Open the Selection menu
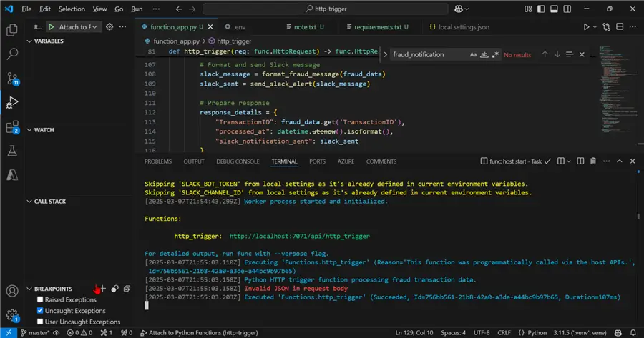This screenshot has width=644, height=338. (x=72, y=9)
